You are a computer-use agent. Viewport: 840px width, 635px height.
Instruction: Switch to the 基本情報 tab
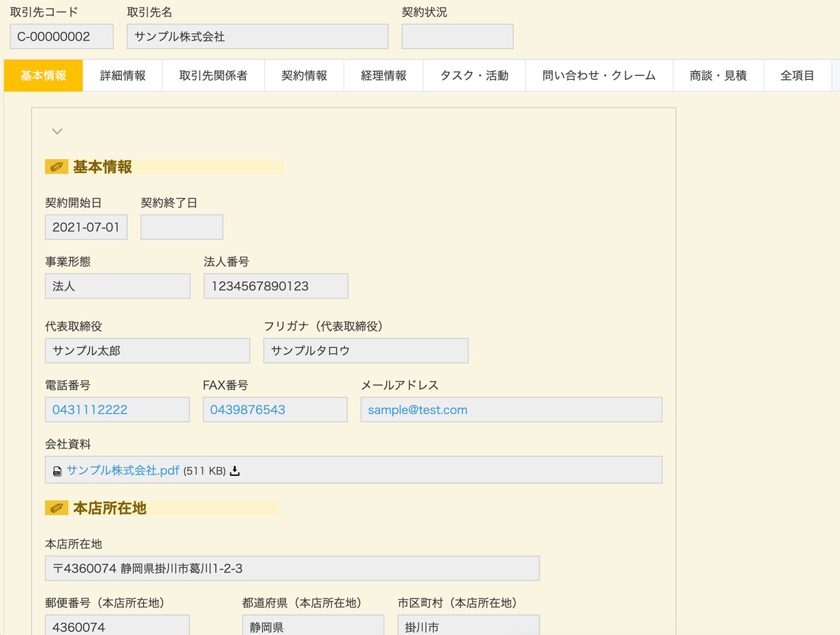click(x=43, y=76)
